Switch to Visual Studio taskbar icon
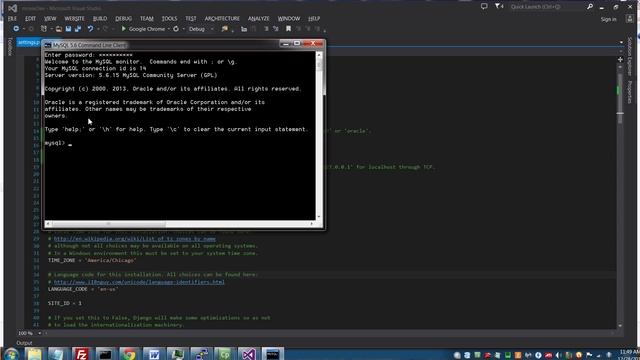This screenshot has height=360, width=640. click(248, 354)
